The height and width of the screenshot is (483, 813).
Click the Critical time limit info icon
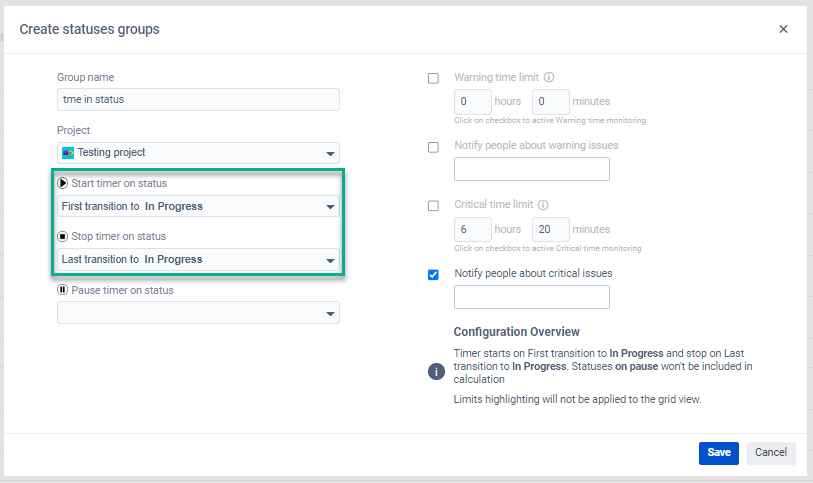[x=543, y=205]
